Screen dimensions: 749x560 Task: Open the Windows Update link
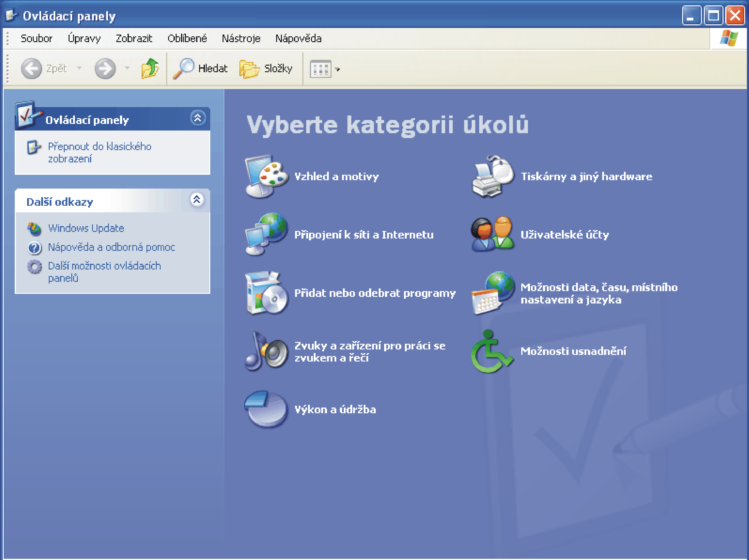86,228
